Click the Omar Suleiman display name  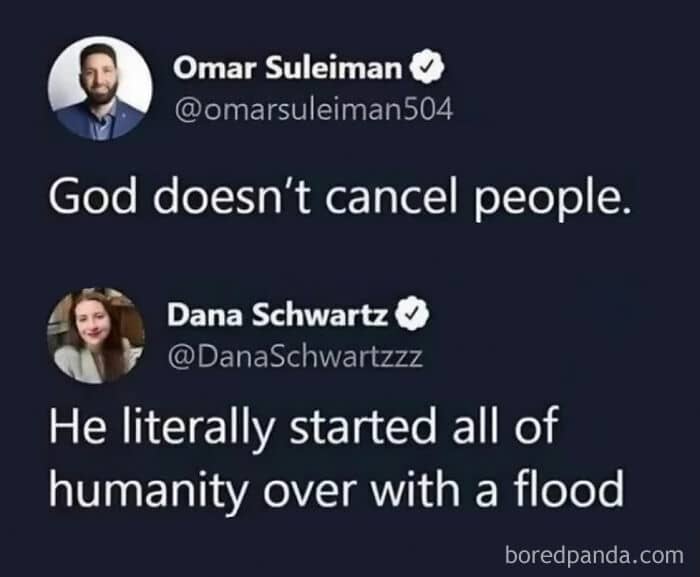pyautogui.click(x=288, y=68)
